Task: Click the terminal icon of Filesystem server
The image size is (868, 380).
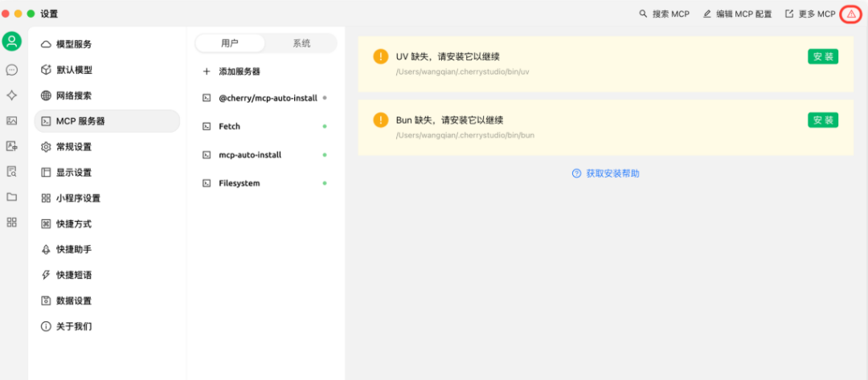Action: tap(207, 183)
